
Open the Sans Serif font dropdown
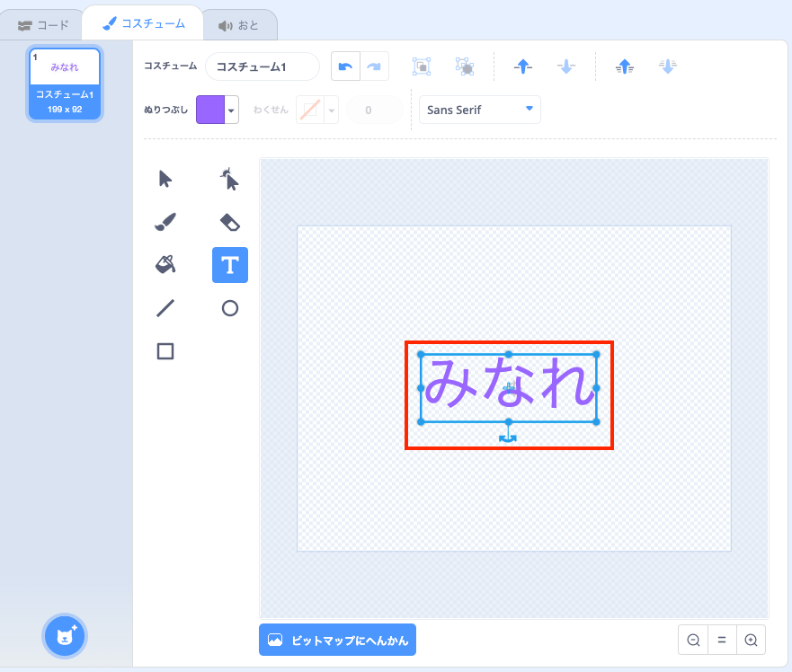480,110
